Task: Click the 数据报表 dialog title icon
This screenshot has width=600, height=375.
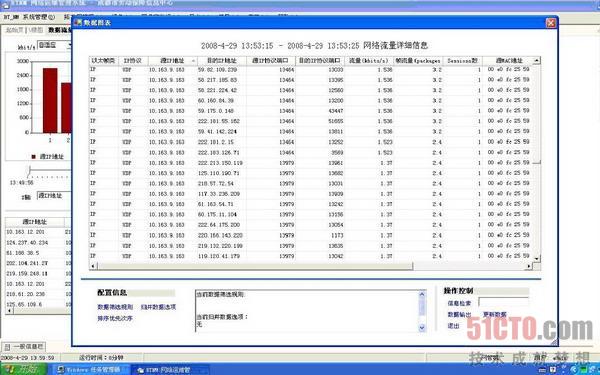Action: 78,23
